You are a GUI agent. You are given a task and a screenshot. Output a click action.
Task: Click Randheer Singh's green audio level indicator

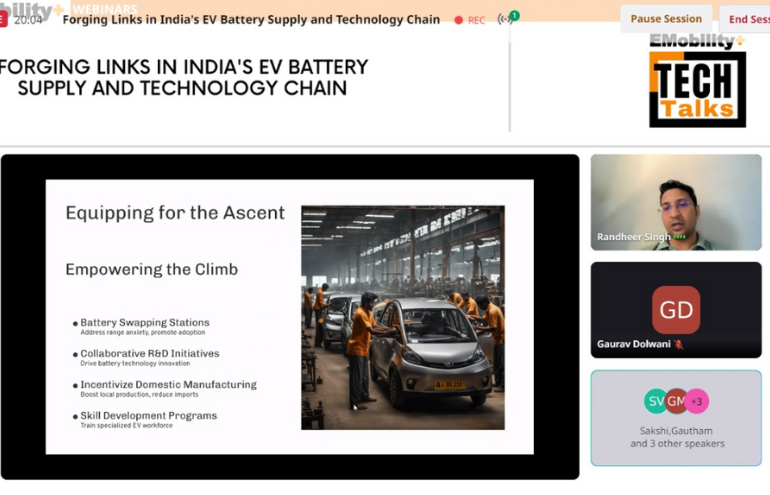680,237
